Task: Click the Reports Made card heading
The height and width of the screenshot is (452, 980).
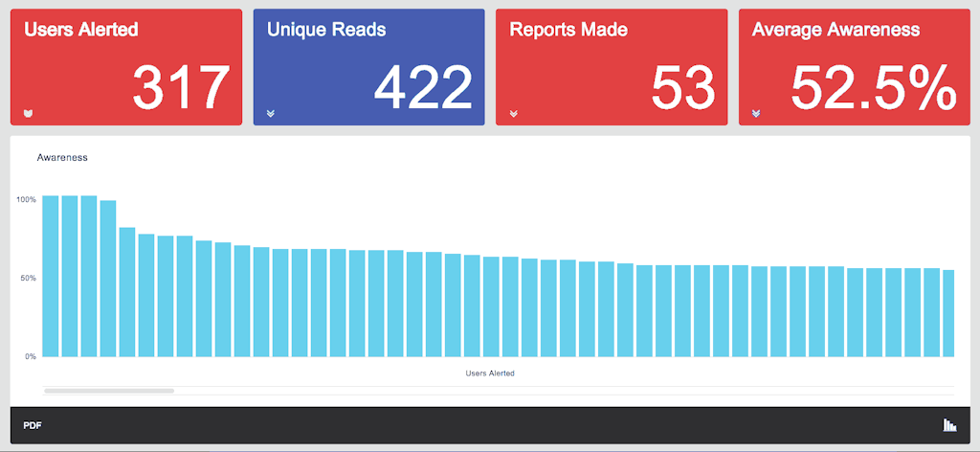Action: 568,30
